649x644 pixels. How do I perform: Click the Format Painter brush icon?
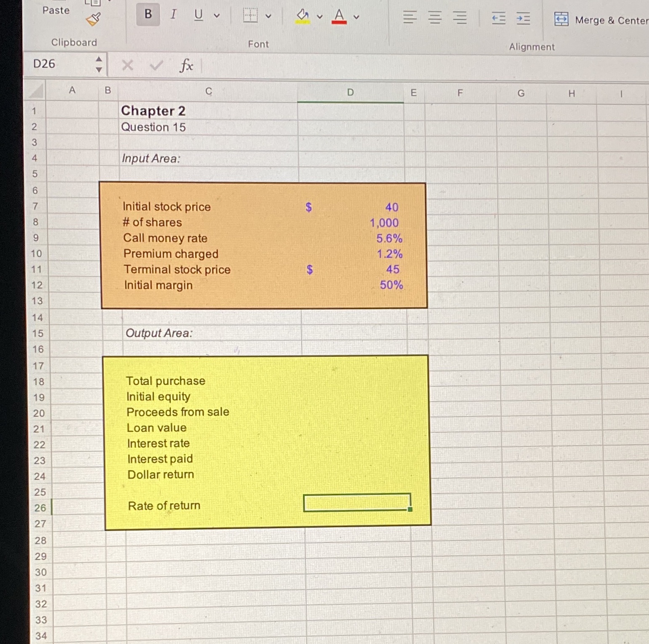93,19
